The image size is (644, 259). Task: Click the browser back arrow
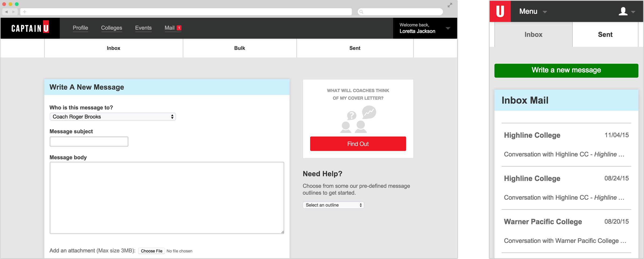point(6,12)
